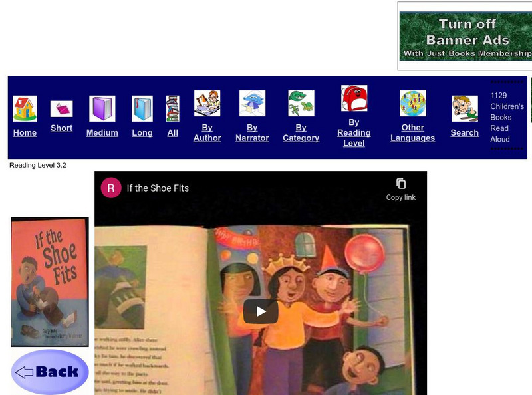Open the Home link
The image size is (532, 395).
[x=25, y=133]
